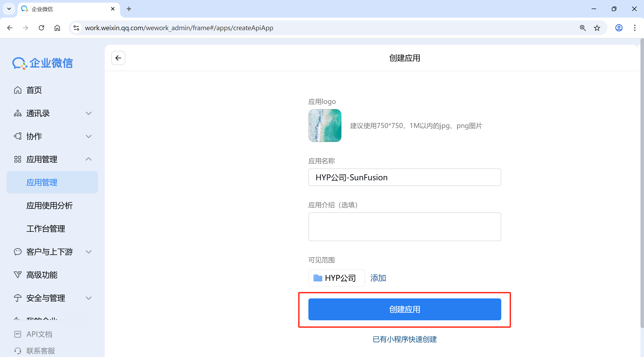
Task: Click the 已有小程序快速创建 link
Action: 405,339
